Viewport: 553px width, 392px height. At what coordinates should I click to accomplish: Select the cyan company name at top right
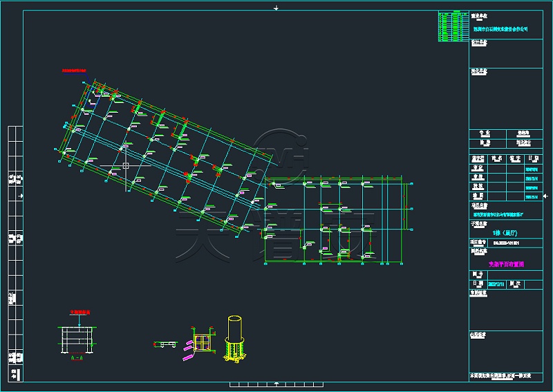point(500,30)
